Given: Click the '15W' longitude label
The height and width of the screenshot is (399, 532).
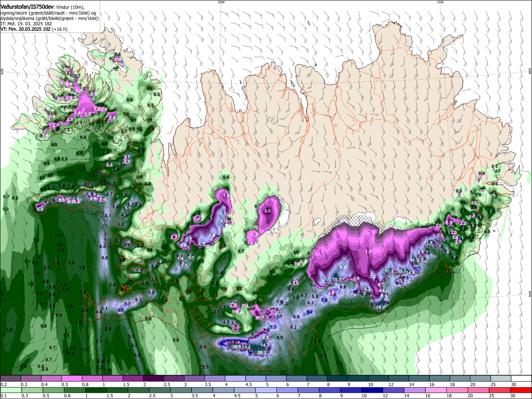Looking at the screenshot, I should point(440,2).
